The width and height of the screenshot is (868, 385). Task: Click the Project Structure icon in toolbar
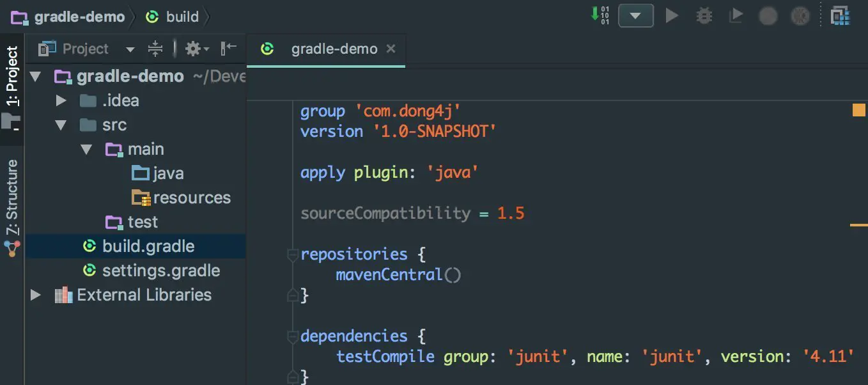[840, 15]
